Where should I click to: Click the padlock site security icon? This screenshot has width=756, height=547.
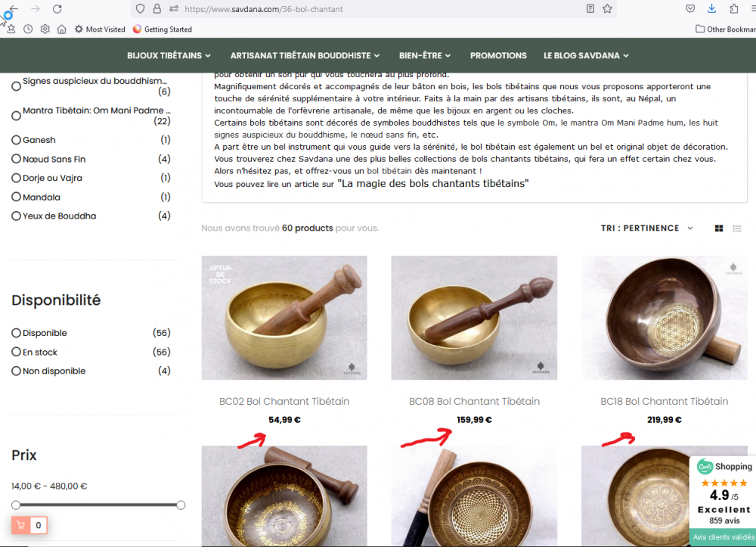coord(157,8)
